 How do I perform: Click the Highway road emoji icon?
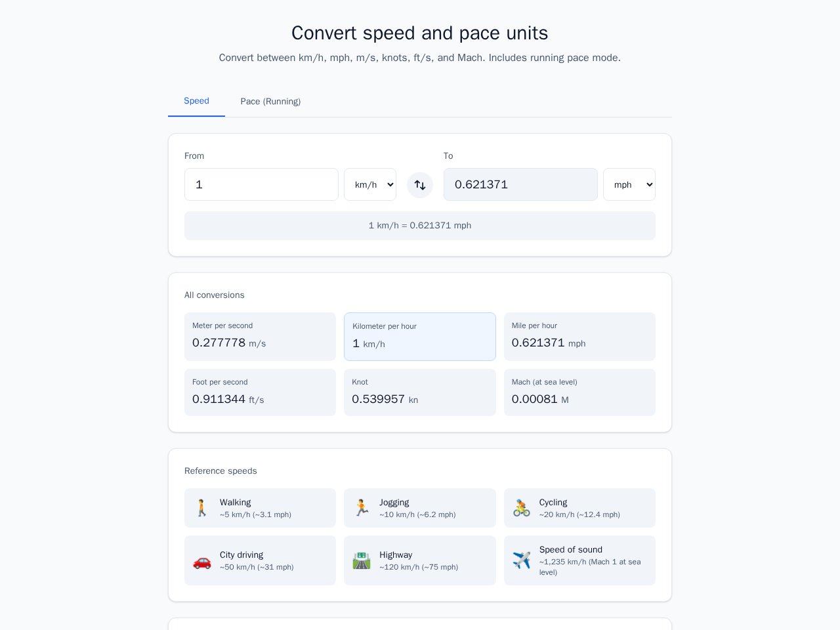(x=362, y=560)
